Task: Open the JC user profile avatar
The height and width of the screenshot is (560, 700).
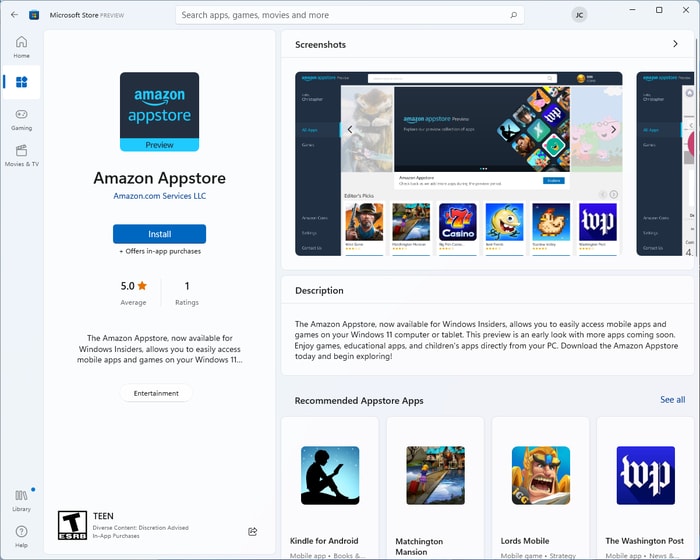Action: [x=579, y=15]
